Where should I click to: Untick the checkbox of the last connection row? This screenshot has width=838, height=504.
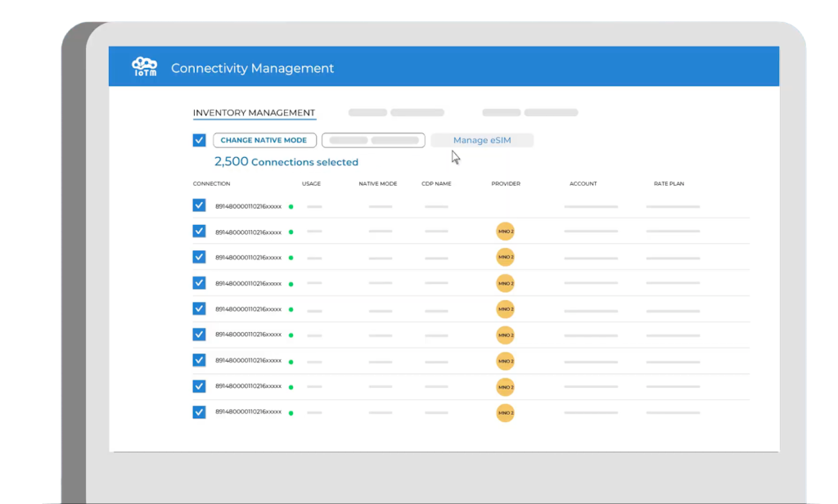pos(199,412)
